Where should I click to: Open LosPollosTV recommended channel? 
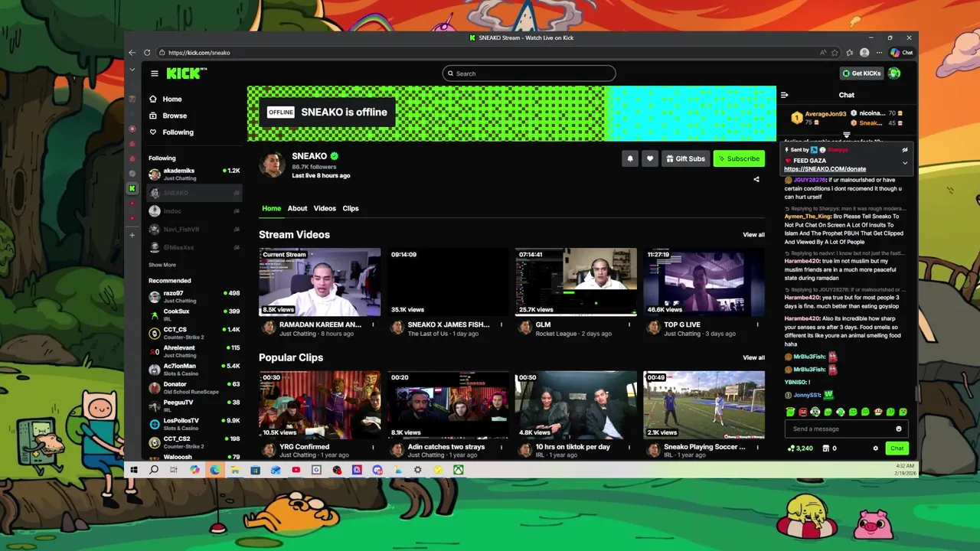pyautogui.click(x=194, y=424)
